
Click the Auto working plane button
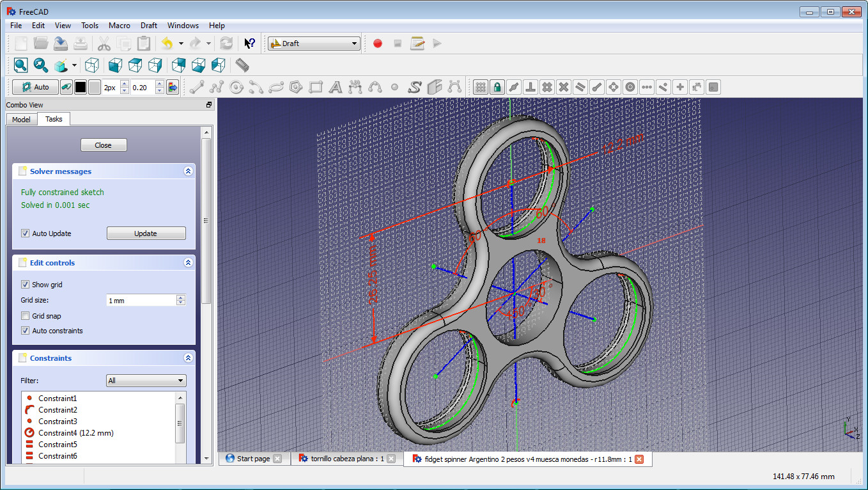pyautogui.click(x=35, y=87)
